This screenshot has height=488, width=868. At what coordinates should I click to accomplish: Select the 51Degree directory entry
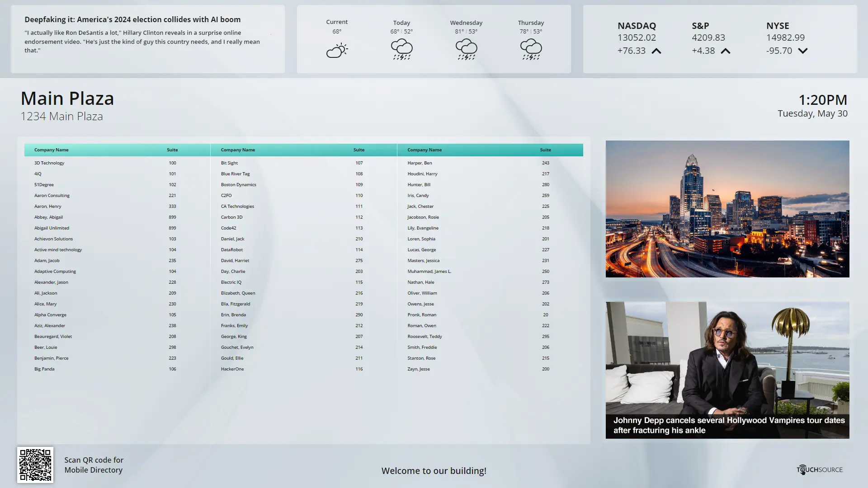tap(117, 185)
